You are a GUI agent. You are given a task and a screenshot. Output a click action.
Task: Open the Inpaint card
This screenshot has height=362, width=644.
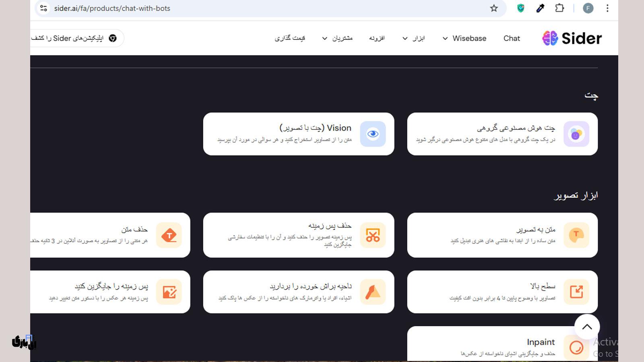(502, 344)
